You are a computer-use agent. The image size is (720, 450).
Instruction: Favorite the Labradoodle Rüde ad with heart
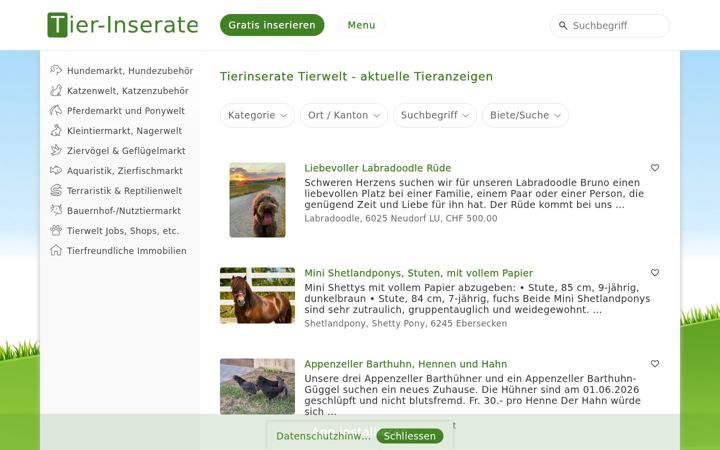[x=655, y=168]
